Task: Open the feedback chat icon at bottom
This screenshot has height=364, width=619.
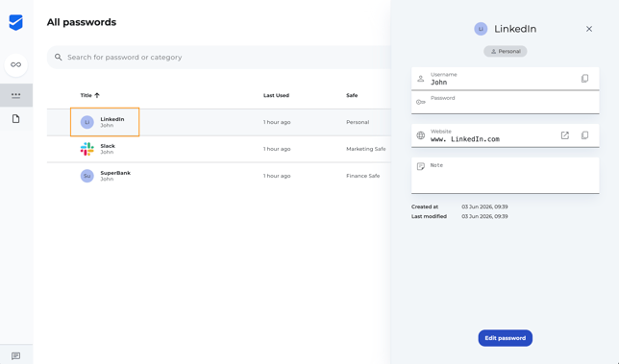Action: 15,356
